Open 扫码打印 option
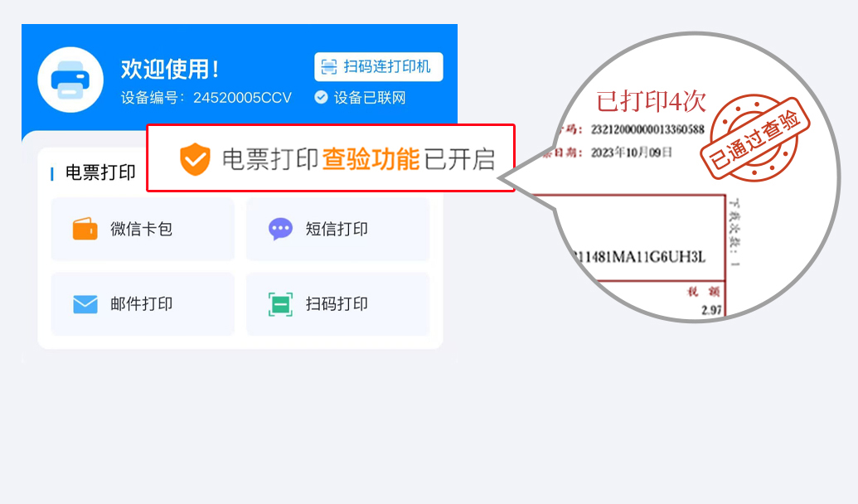This screenshot has height=504, width=858. pyautogui.click(x=337, y=304)
